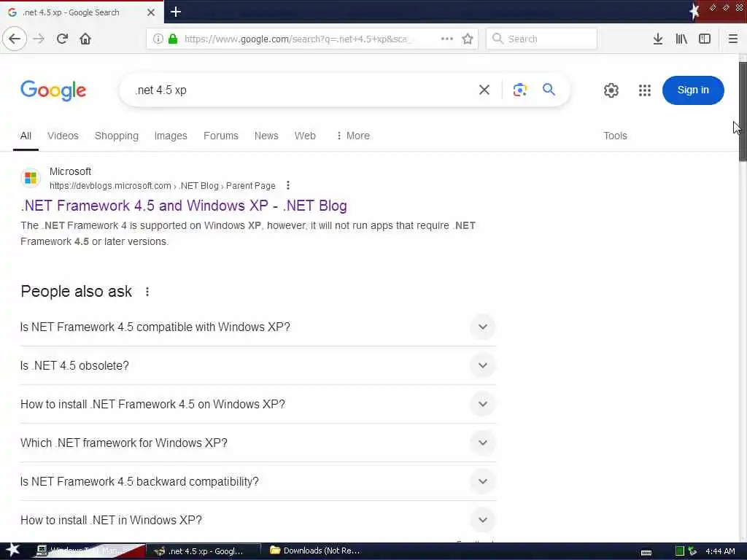Click the green secure padlock icon
Viewport: 747px width, 560px height.
pyautogui.click(x=173, y=39)
